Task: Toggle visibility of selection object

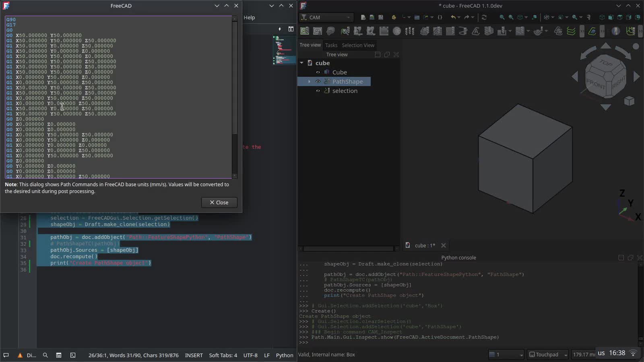Action: pyautogui.click(x=318, y=91)
